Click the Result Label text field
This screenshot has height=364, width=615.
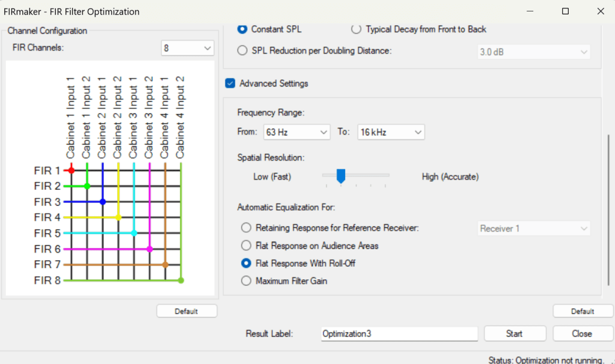399,333
